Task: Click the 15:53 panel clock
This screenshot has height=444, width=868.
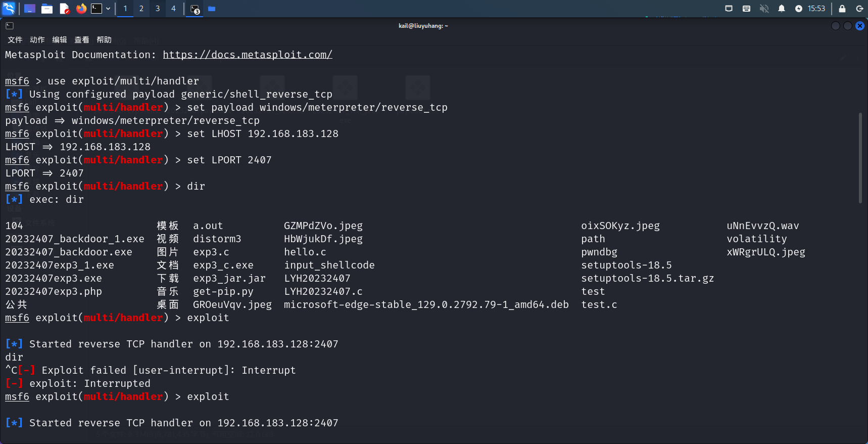Action: point(816,9)
